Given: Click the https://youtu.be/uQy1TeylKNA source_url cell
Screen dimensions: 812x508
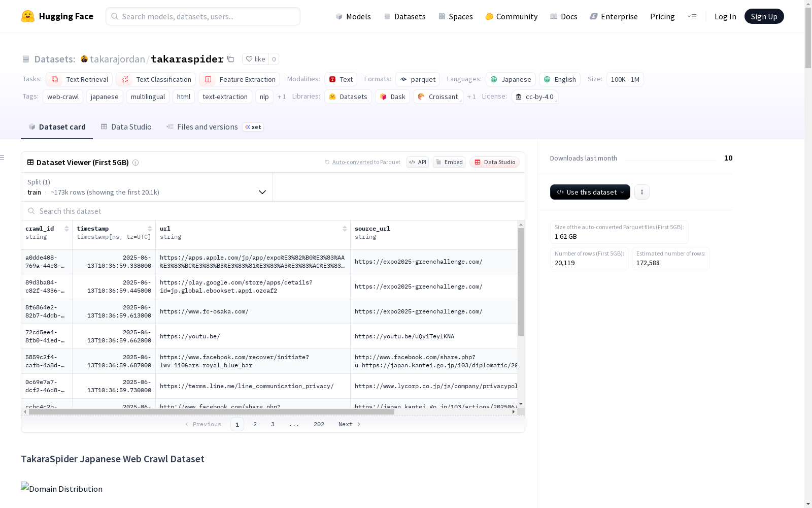Looking at the screenshot, I should click(434, 336).
